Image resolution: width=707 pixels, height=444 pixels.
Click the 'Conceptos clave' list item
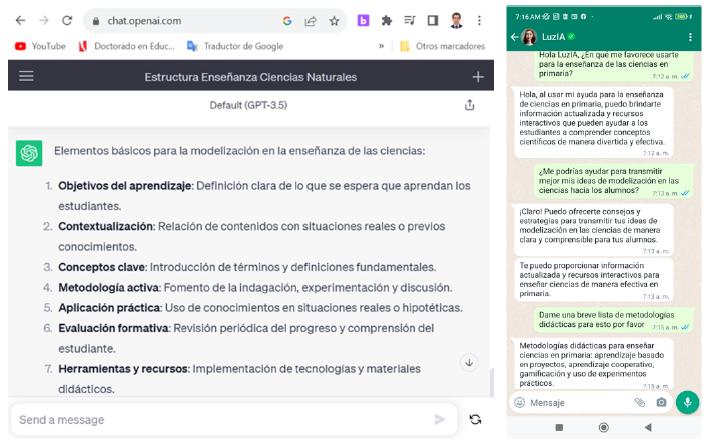(240, 267)
